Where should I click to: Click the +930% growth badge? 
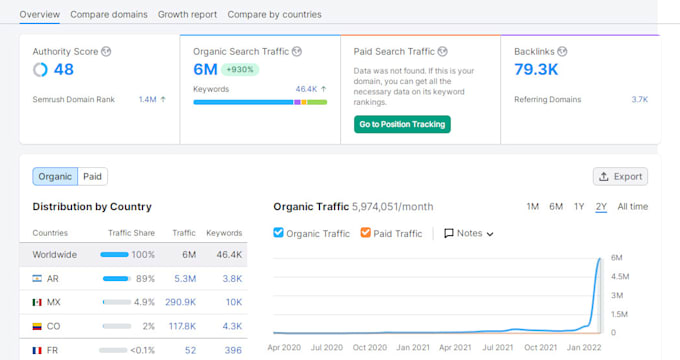pos(240,69)
